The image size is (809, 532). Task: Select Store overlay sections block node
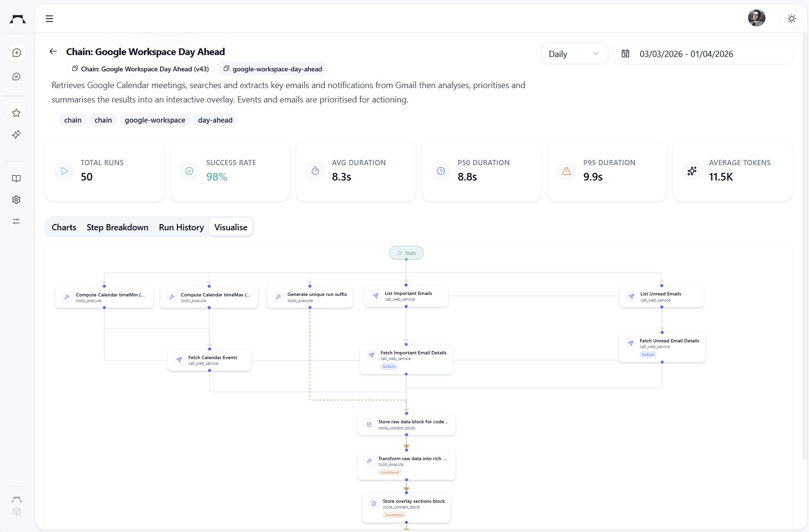(406, 508)
